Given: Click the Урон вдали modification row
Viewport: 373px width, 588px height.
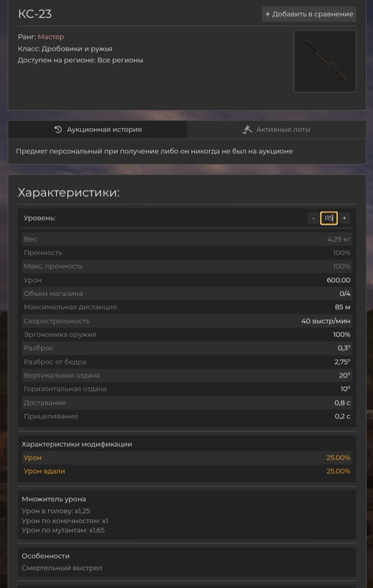Looking at the screenshot, I should point(187,471).
